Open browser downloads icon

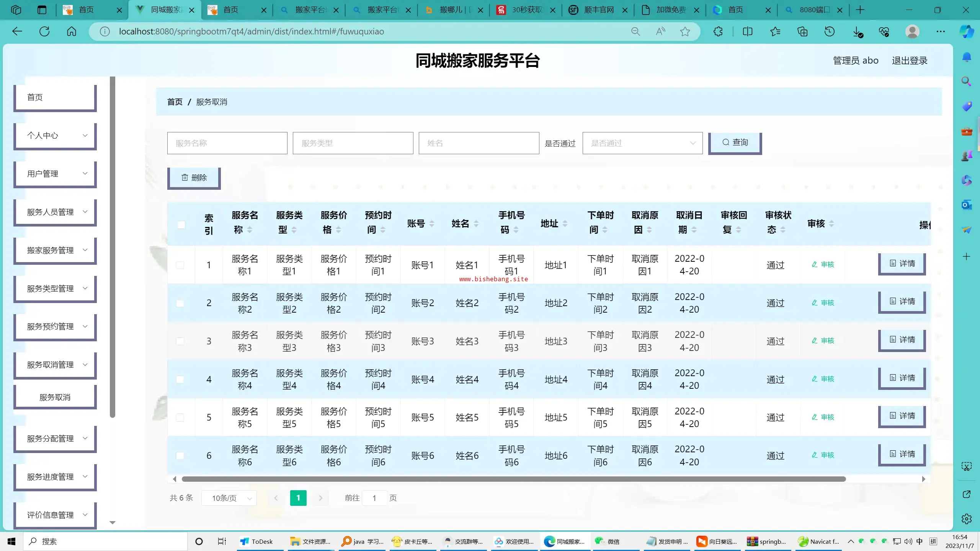pyautogui.click(x=857, y=31)
